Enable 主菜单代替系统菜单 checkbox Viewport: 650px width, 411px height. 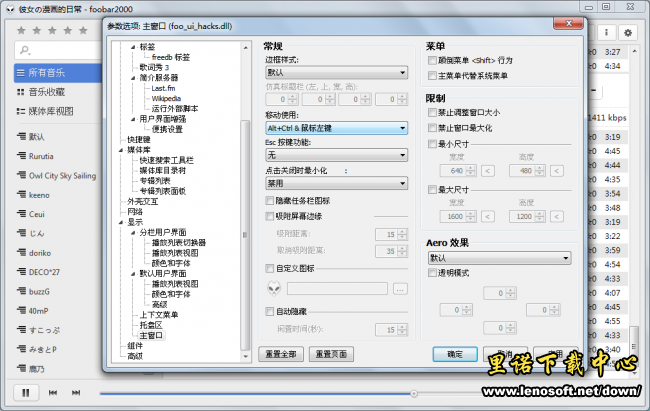pyautogui.click(x=432, y=76)
